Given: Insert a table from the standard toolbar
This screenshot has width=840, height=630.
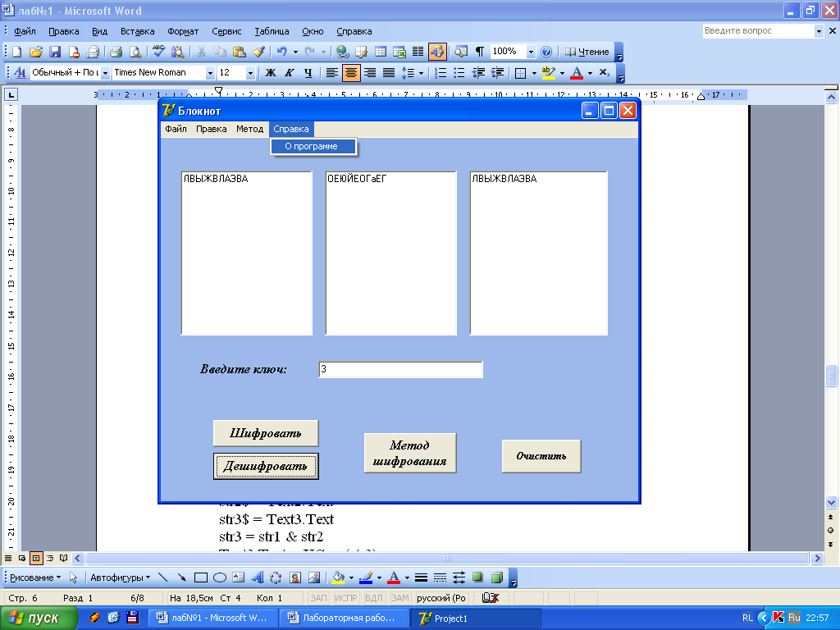Looking at the screenshot, I should [381, 52].
